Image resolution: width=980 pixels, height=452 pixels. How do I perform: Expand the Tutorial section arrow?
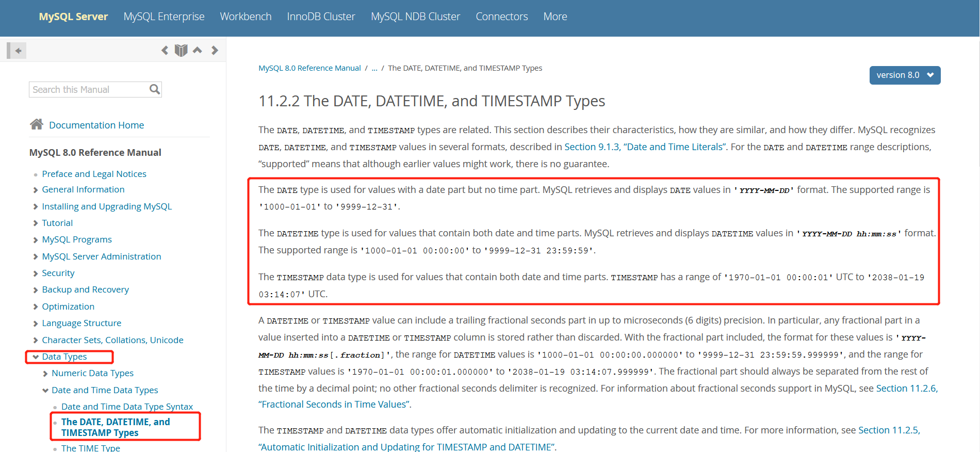tap(36, 223)
